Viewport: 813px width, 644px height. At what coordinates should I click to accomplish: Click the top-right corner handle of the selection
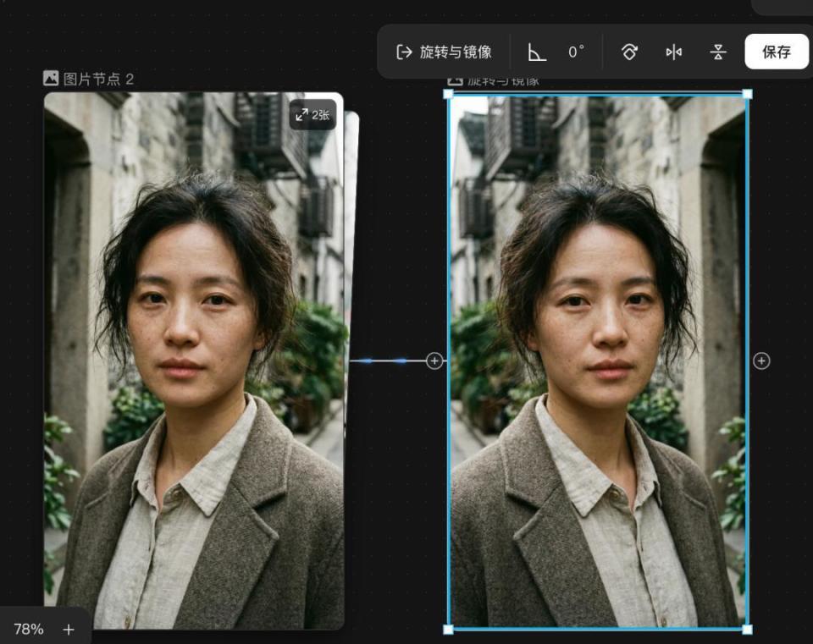(x=749, y=93)
